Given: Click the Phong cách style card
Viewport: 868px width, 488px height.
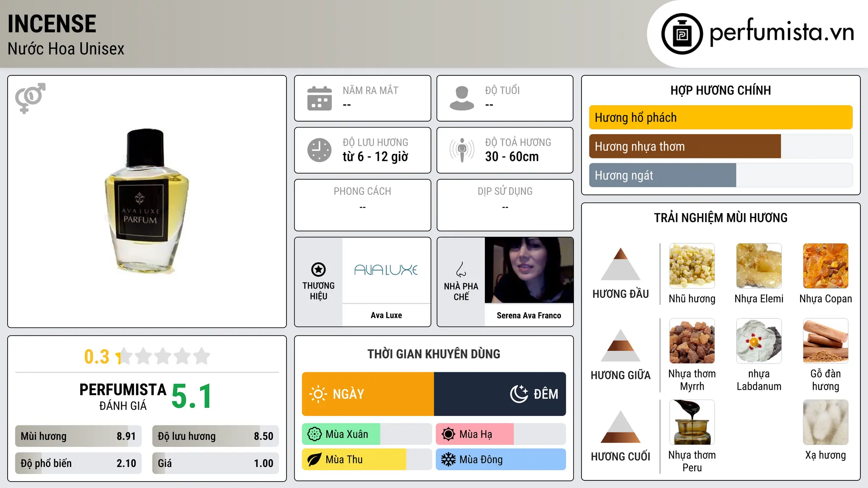Looking at the screenshot, I should pos(363,205).
